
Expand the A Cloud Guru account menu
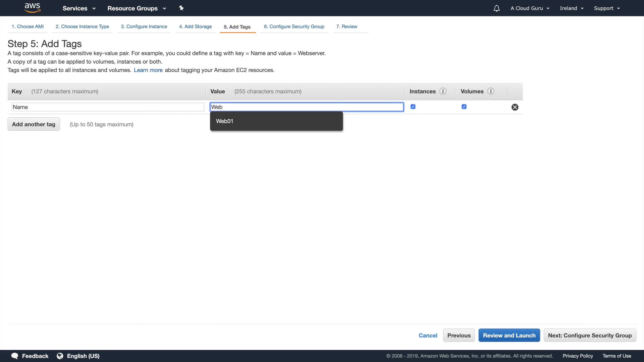(x=530, y=8)
